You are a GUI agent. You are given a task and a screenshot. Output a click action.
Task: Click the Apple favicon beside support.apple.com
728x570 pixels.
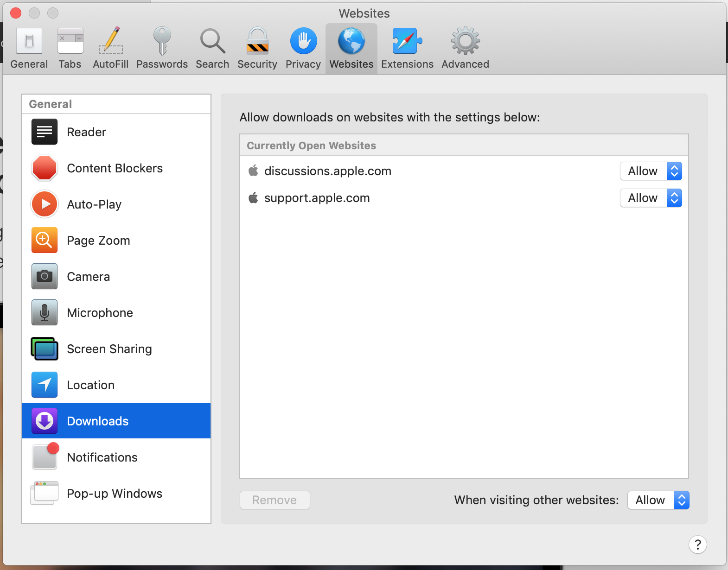coord(253,198)
